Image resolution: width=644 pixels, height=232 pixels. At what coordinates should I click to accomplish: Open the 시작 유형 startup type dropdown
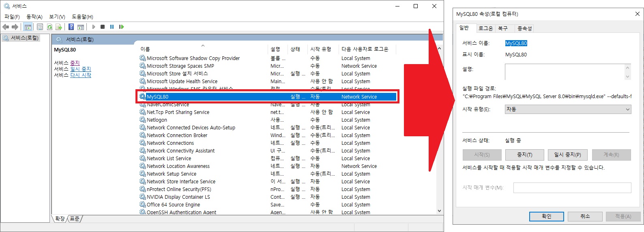(568, 110)
